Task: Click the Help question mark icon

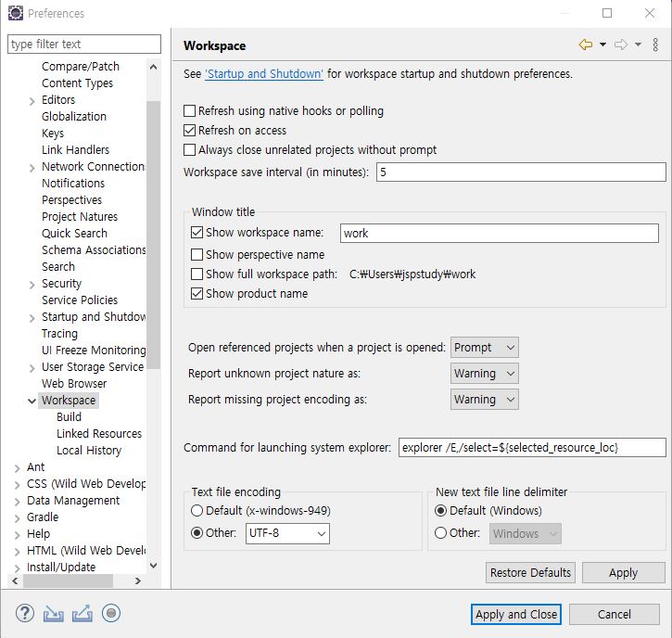Action: [25, 613]
